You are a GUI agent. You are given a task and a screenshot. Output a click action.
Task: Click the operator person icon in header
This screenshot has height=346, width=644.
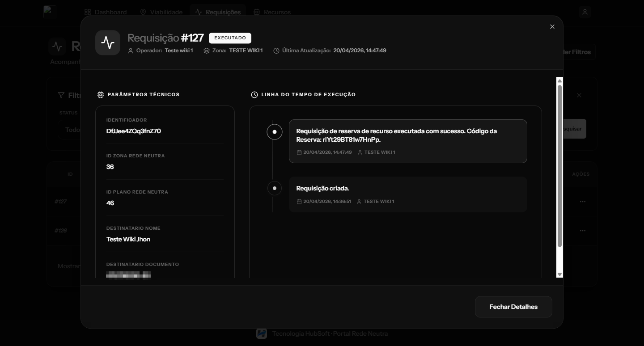(131, 51)
